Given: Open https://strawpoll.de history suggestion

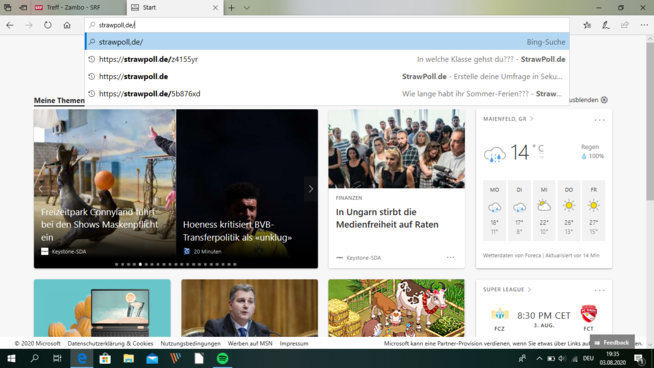Looking at the screenshot, I should 327,76.
